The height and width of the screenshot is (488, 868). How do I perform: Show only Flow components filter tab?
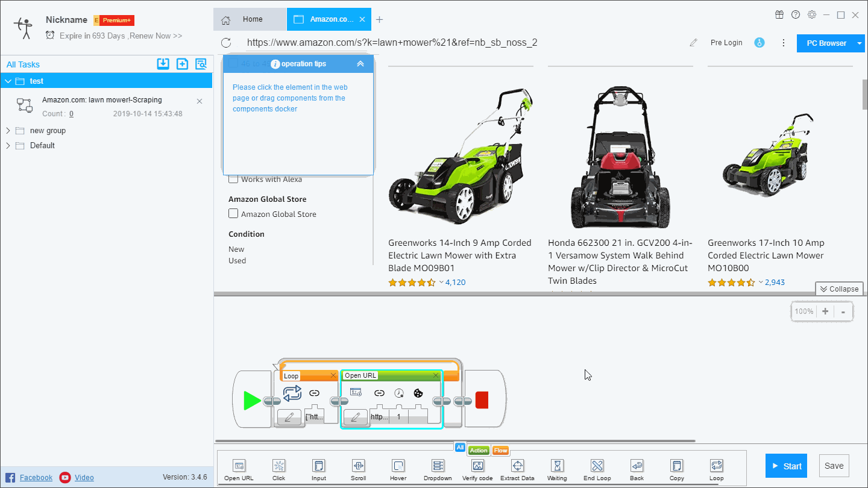coord(500,450)
